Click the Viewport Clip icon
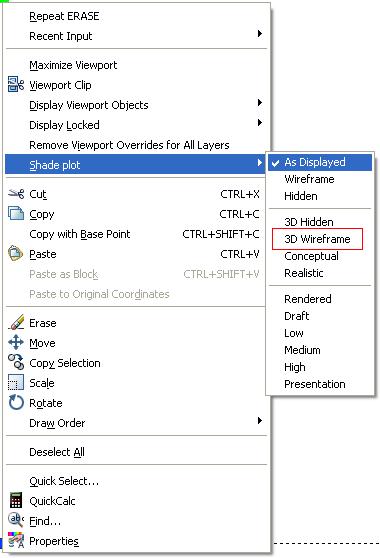Image resolution: width=380 pixels, height=558 pixels. (16, 85)
